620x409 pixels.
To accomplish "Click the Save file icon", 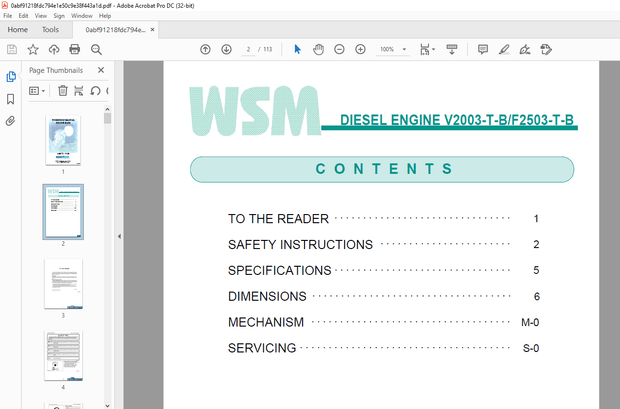I will click(x=12, y=49).
